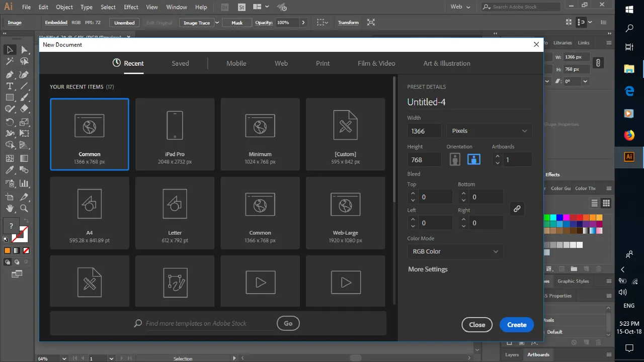
Task: Switch Swatches panel to list view
Action: [x=594, y=203]
